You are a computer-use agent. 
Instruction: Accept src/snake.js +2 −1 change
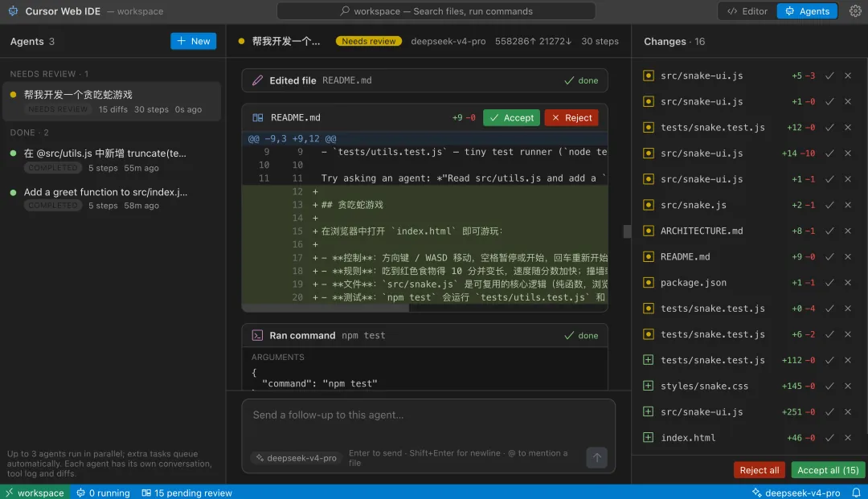coord(829,205)
